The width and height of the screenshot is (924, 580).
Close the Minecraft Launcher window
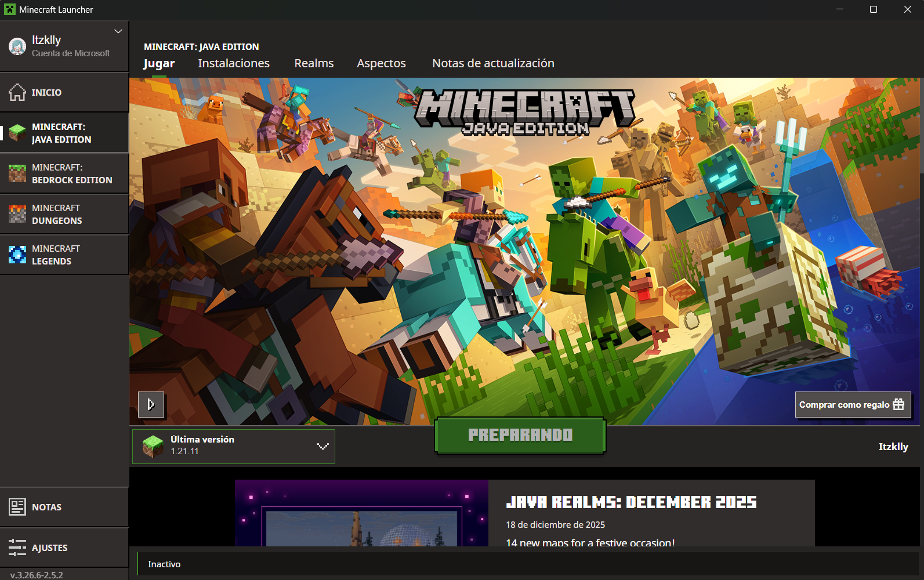[x=908, y=9]
